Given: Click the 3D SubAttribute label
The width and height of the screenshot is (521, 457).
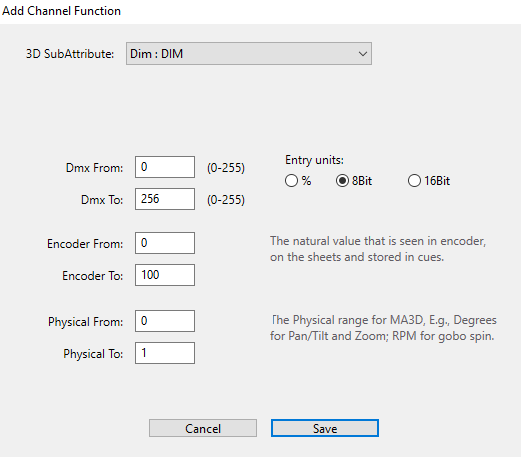Looking at the screenshot, I should click(70, 54).
